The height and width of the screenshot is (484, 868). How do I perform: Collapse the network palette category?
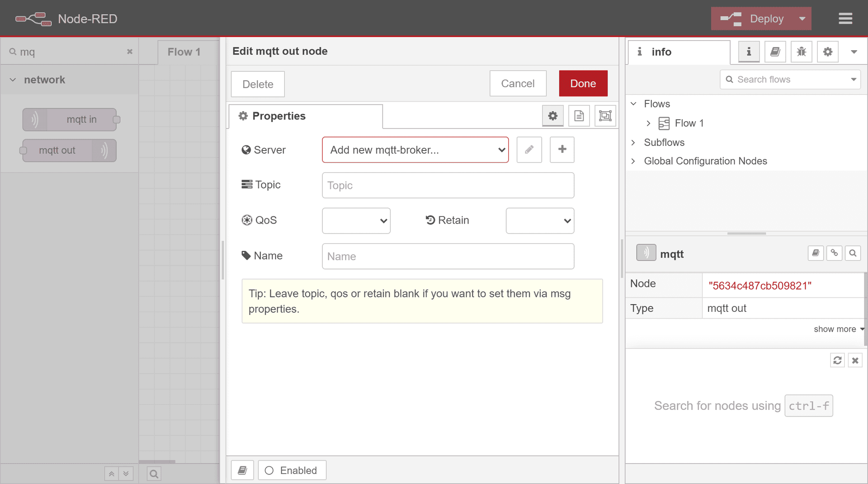13,80
